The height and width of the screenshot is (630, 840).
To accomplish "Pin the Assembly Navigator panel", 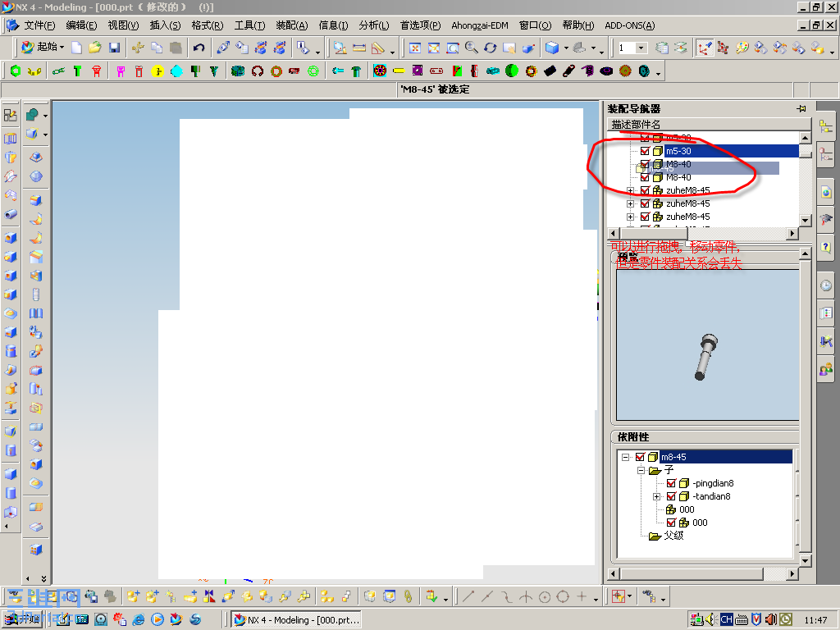I will (x=801, y=109).
